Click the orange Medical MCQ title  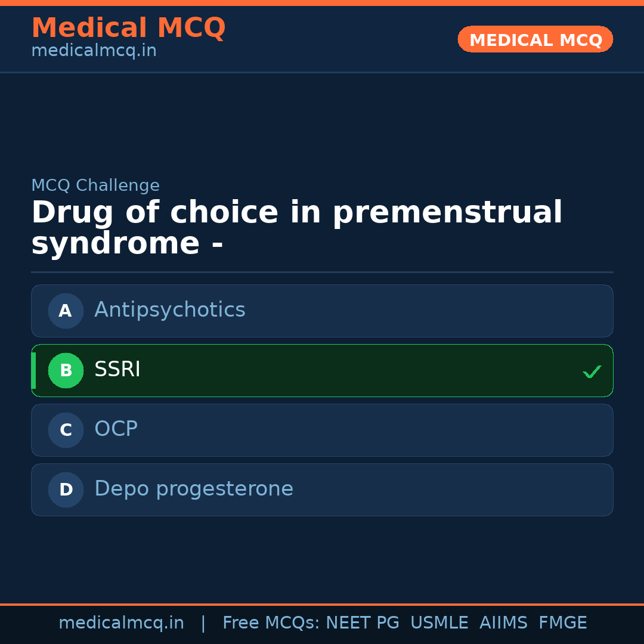tap(128, 28)
